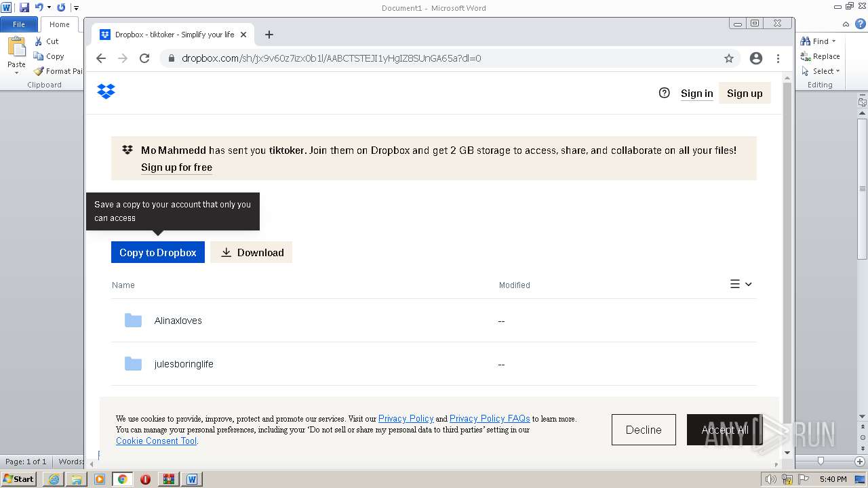The width and height of the screenshot is (868, 488).
Task: Select the Home ribbon tab
Action: (x=60, y=24)
